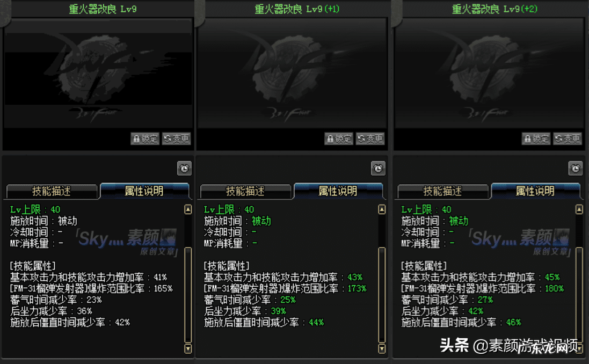
Task: Open the 技能描述 tab in the Lv9(+1) panel
Action: click(x=245, y=191)
